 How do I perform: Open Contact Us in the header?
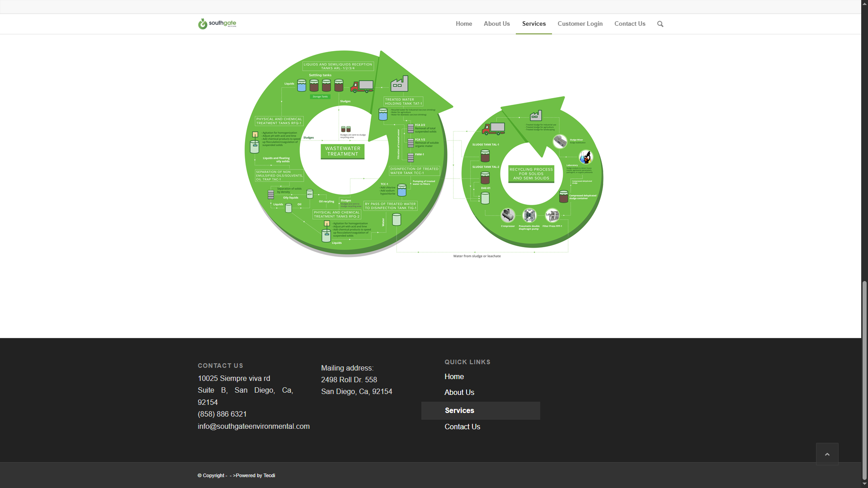pyautogui.click(x=630, y=24)
